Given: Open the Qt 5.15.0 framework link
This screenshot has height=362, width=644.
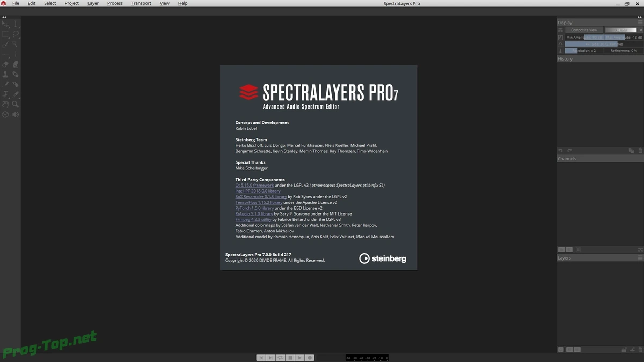Looking at the screenshot, I should tap(254, 185).
